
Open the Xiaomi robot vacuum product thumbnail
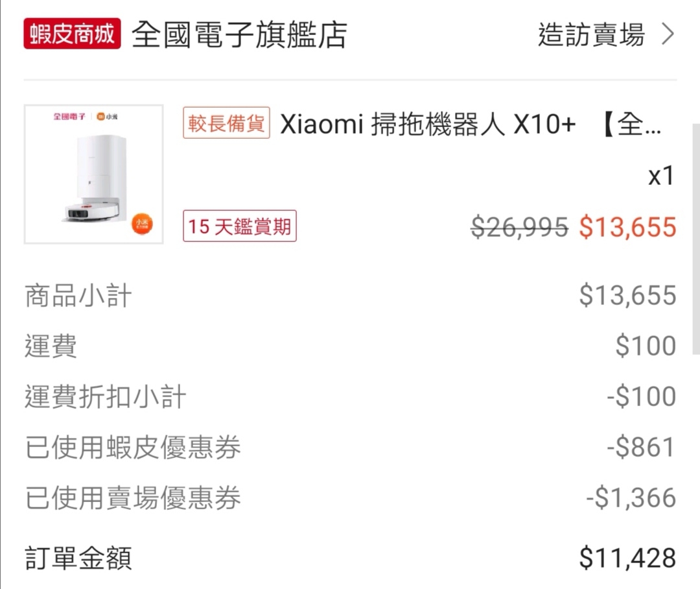tap(94, 174)
